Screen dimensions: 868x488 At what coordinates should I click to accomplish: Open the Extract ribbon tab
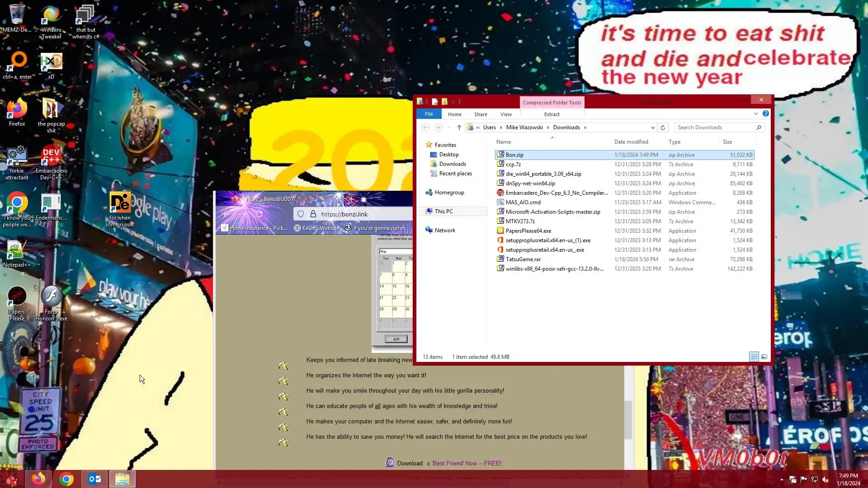pyautogui.click(x=552, y=114)
